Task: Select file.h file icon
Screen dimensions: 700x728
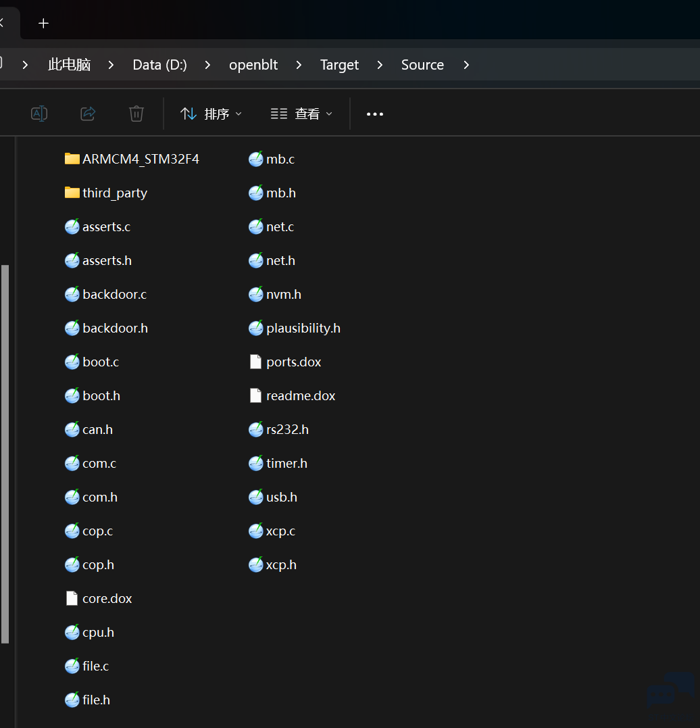Action: pyautogui.click(x=72, y=700)
